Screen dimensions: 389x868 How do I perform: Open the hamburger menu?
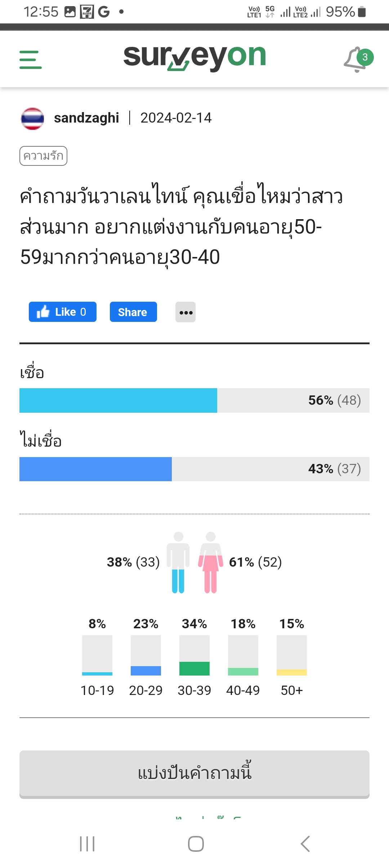[31, 59]
